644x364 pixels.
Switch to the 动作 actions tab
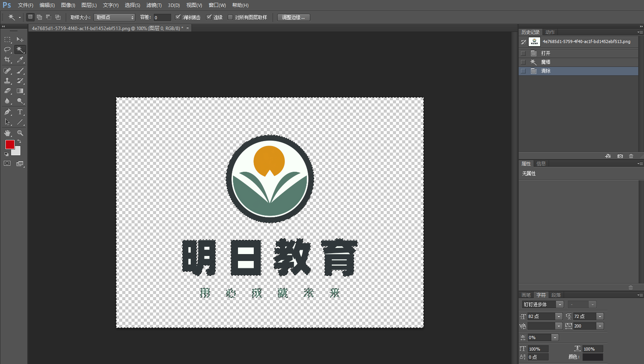point(550,32)
